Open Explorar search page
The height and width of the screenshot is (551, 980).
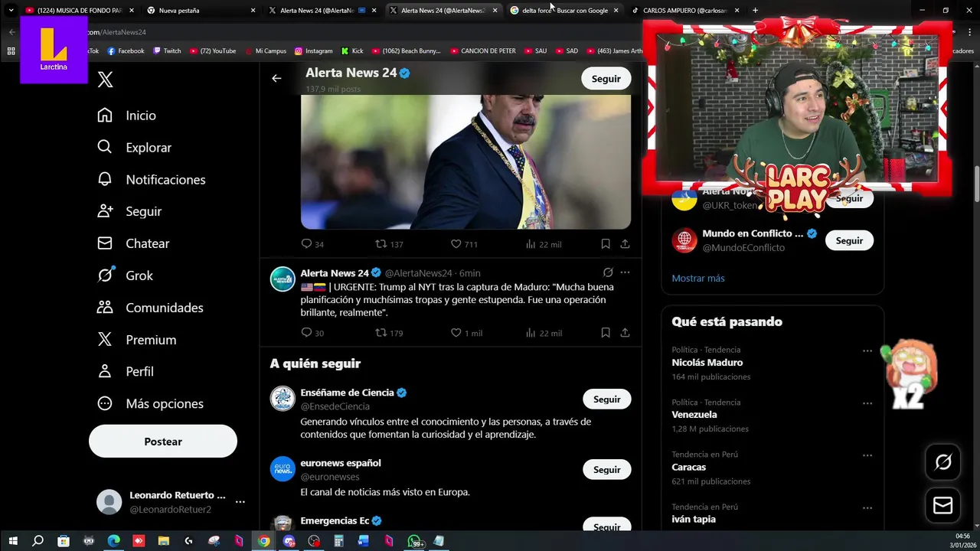point(134,148)
